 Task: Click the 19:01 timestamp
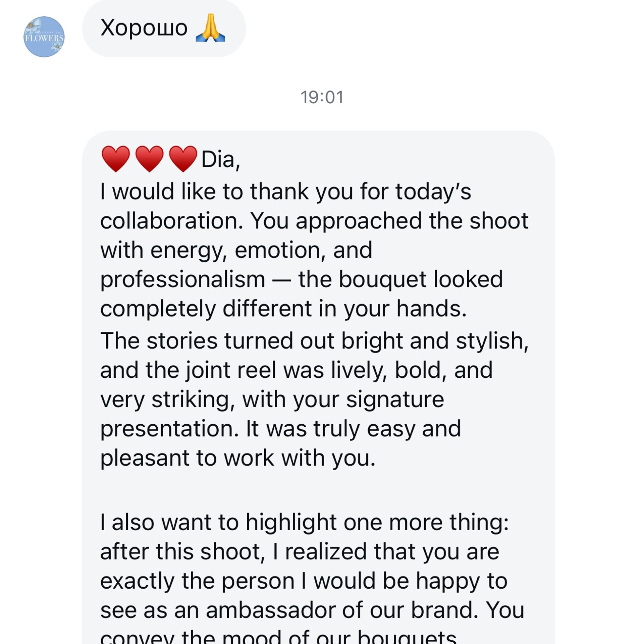tap(322, 97)
